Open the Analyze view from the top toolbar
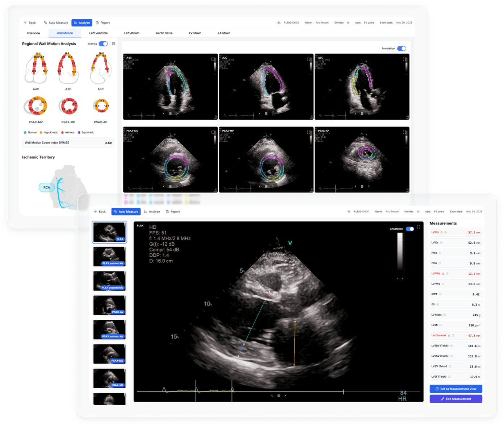The image size is (504, 427). 82,22
